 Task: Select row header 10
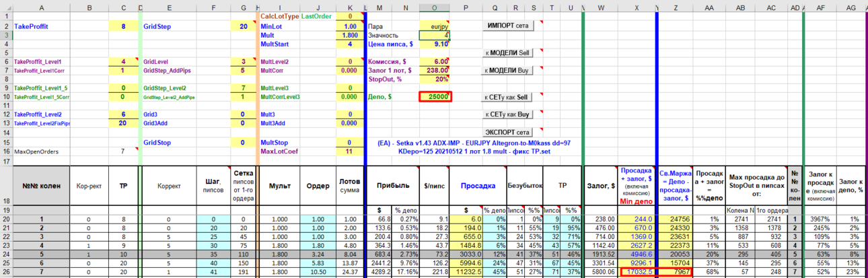(x=5, y=97)
